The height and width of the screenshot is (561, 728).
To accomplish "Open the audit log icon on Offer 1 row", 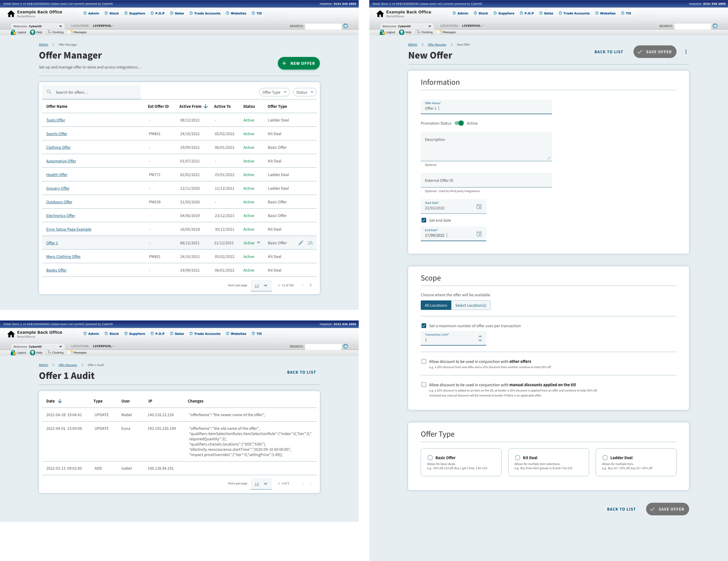I will tap(310, 243).
